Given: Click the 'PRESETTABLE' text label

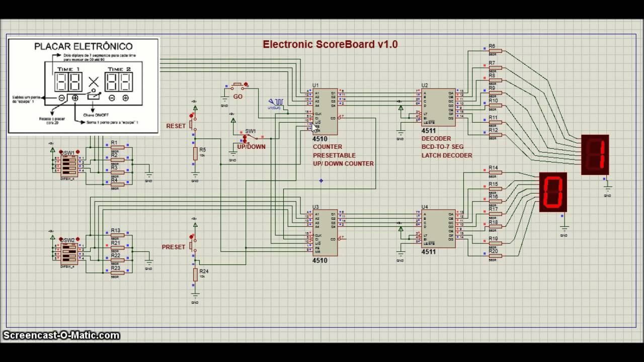Looking at the screenshot, I should click(334, 155).
